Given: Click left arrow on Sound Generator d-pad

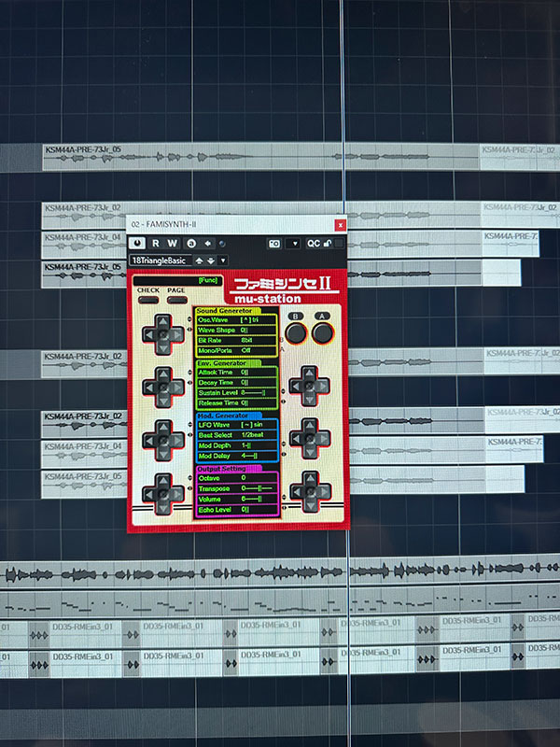Looking at the screenshot, I should pos(149,334).
